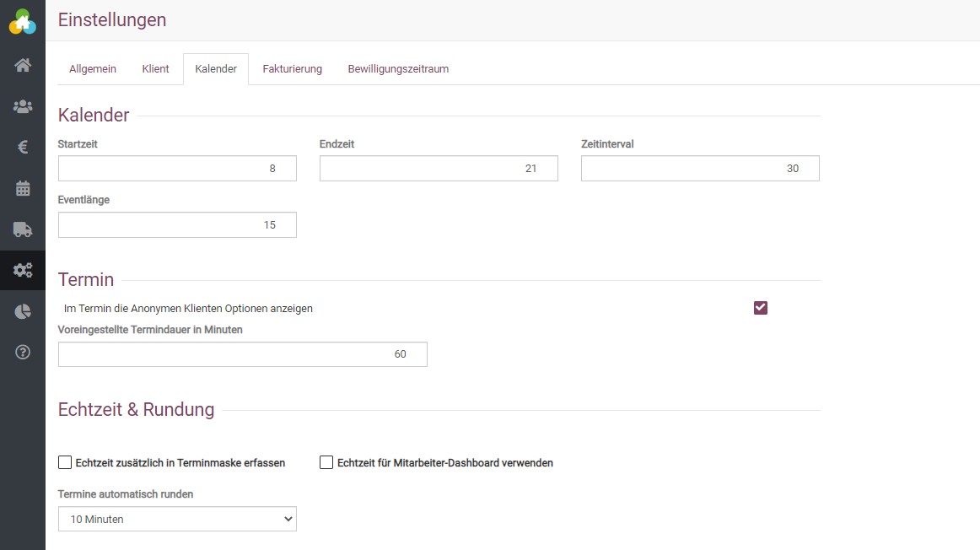
Task: Open the pie chart reports icon
Action: [23, 311]
